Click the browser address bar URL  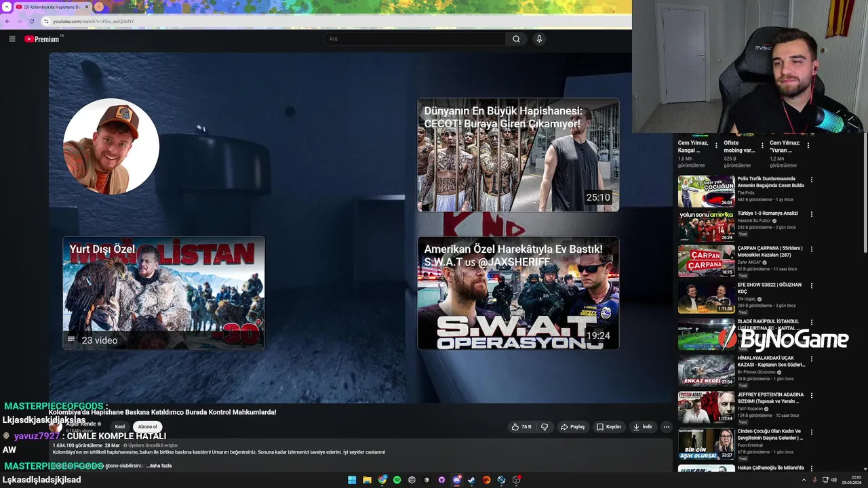click(94, 21)
